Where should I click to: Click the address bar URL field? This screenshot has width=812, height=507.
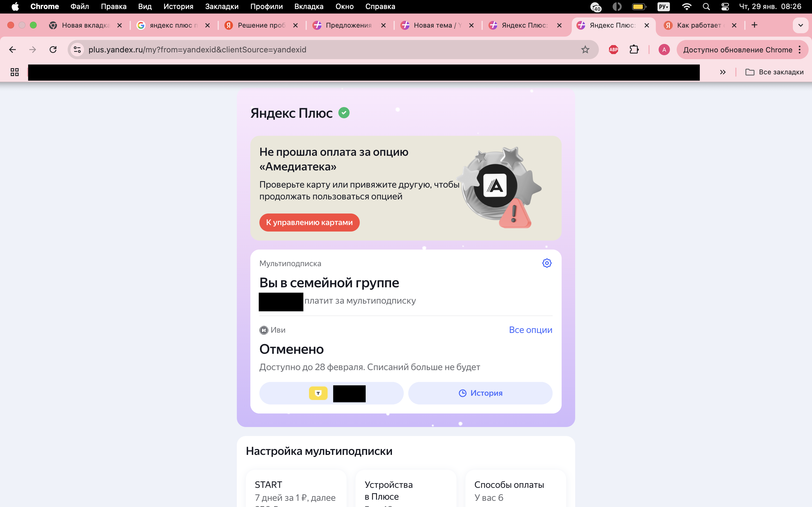[302, 50]
